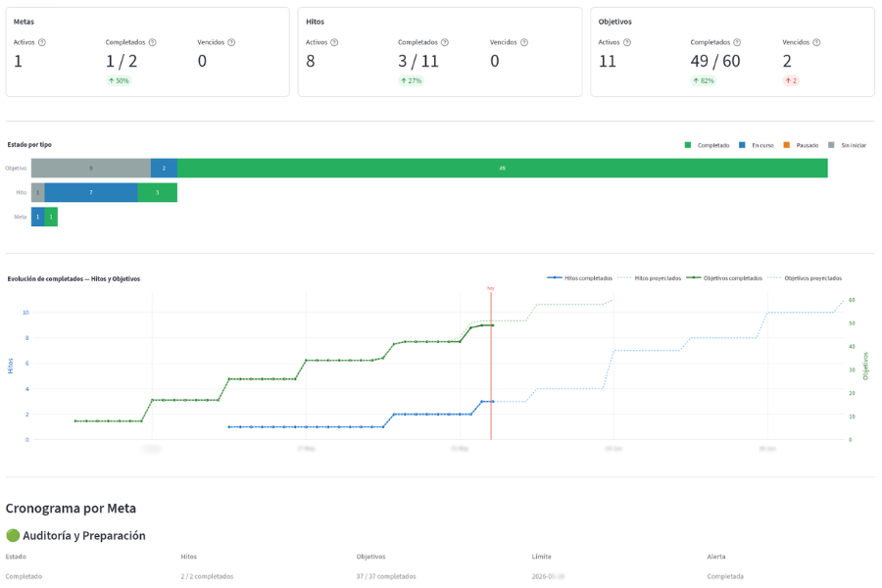Click the '37 / 37 completados' value

pyautogui.click(x=386, y=576)
